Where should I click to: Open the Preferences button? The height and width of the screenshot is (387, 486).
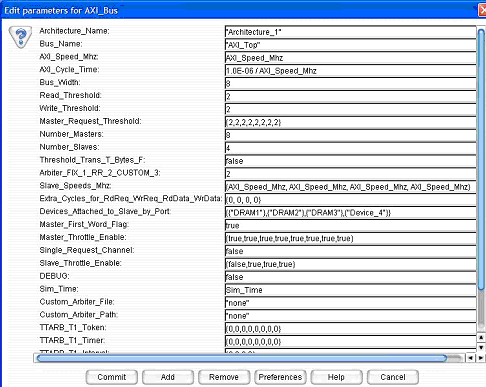[280, 377]
